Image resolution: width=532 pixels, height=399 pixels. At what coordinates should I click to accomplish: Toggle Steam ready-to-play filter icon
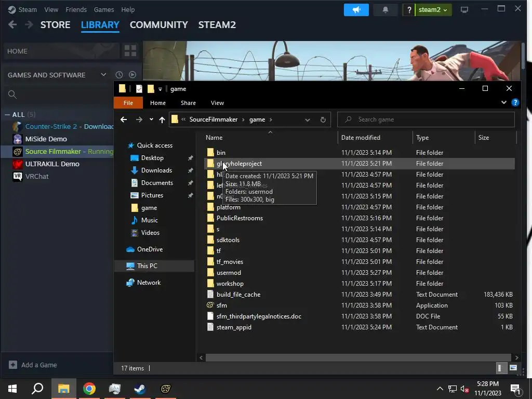(x=132, y=75)
